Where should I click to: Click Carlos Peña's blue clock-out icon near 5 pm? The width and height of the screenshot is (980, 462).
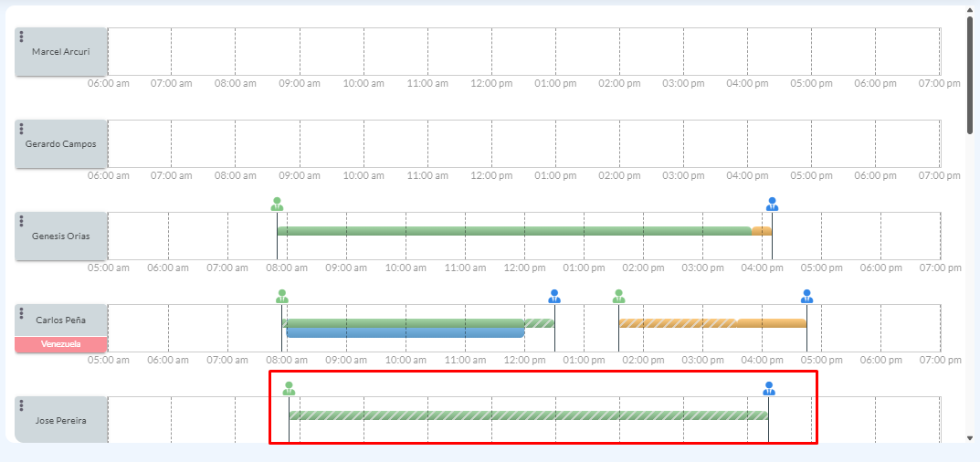(x=806, y=296)
